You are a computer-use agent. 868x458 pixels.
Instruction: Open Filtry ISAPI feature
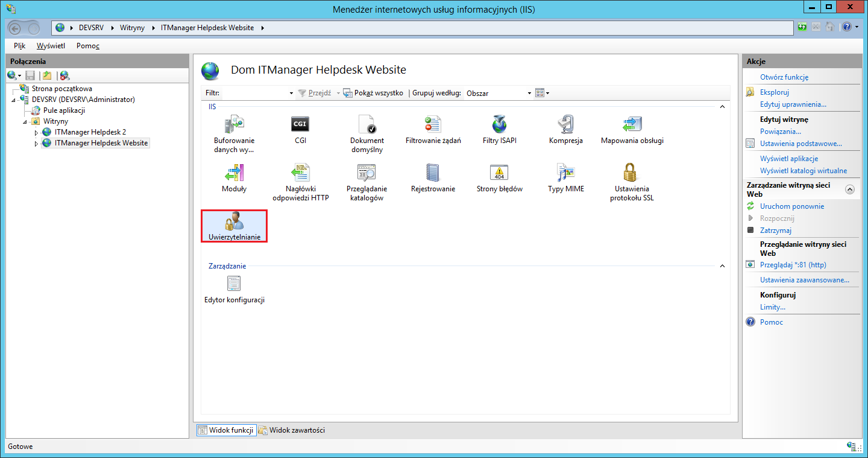coord(499,130)
